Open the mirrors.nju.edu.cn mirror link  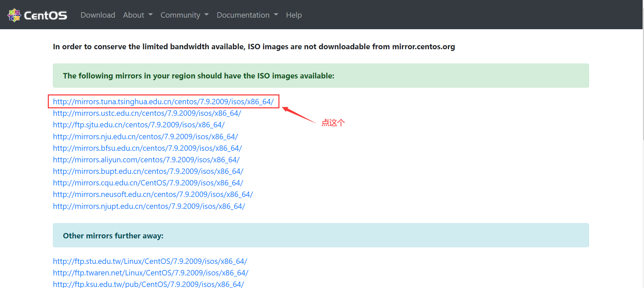tap(145, 137)
